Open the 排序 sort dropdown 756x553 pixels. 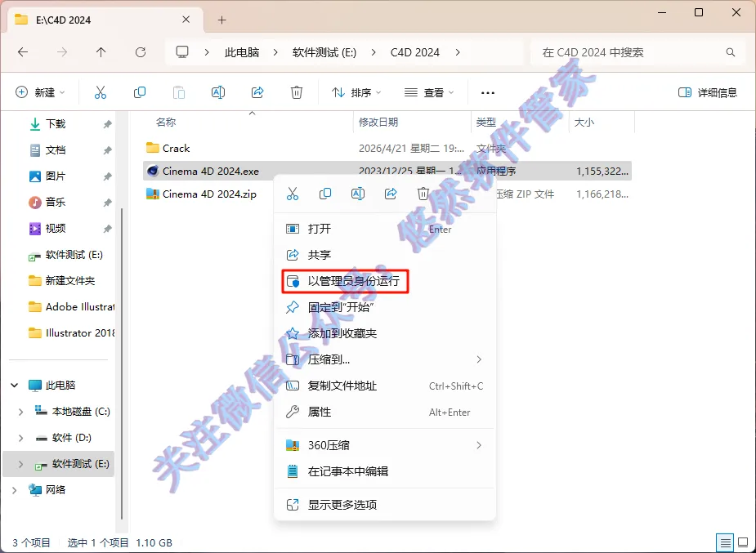356,92
